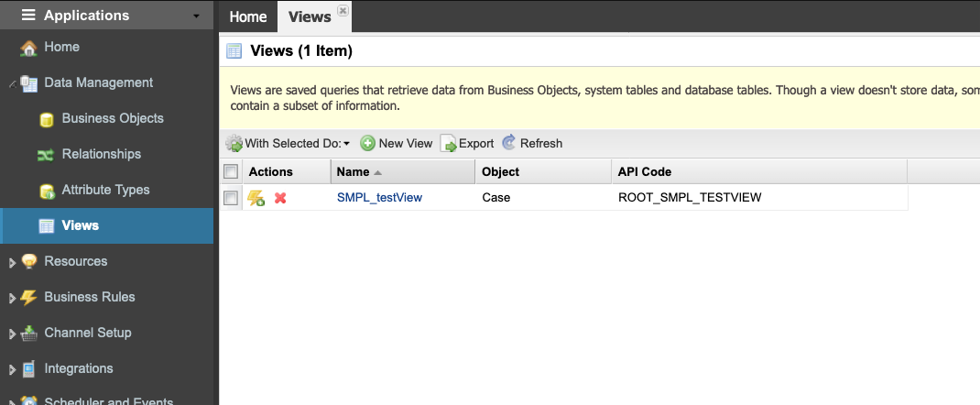Tick the SMPL_testView row checkbox
The width and height of the screenshot is (980, 405).
pos(231,198)
